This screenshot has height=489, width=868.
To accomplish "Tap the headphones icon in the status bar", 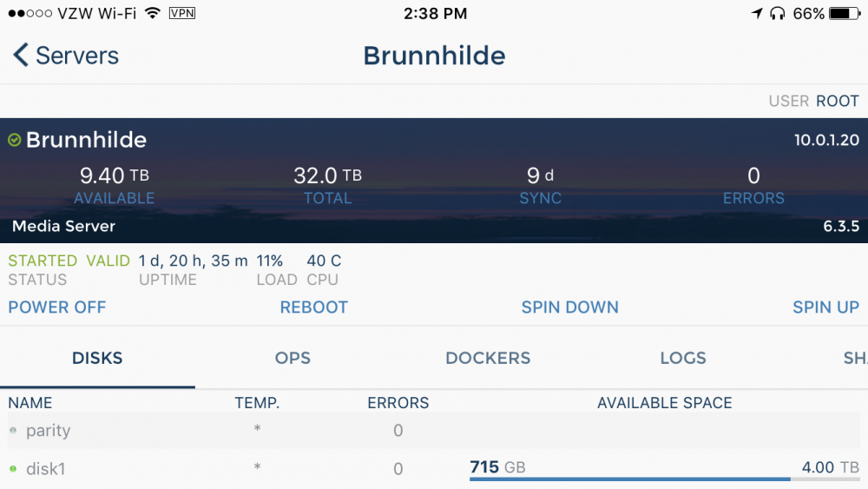I will pos(778,13).
